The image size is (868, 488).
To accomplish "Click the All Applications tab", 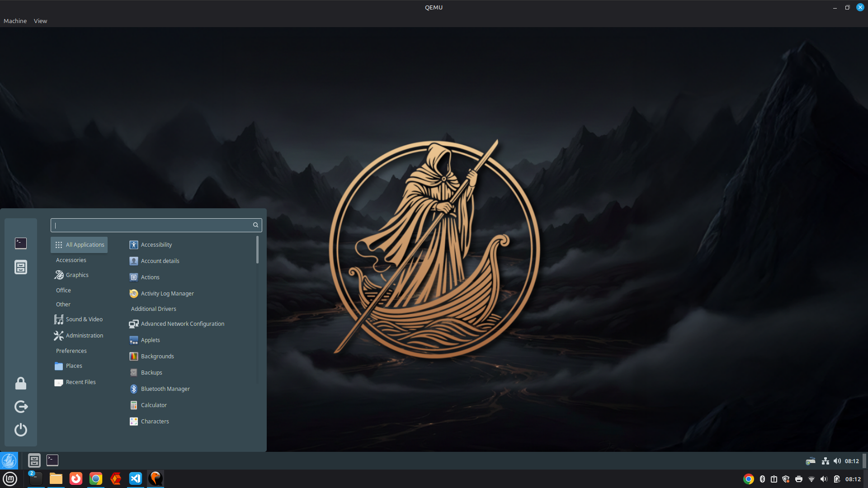I will [x=79, y=244].
